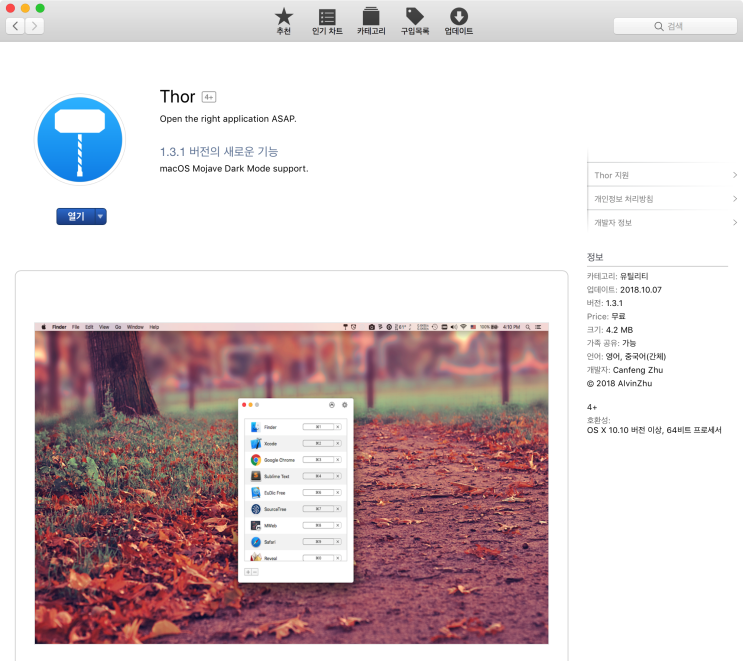Open the 추천 (Featured) star icon
743x661 pixels.
tap(284, 17)
